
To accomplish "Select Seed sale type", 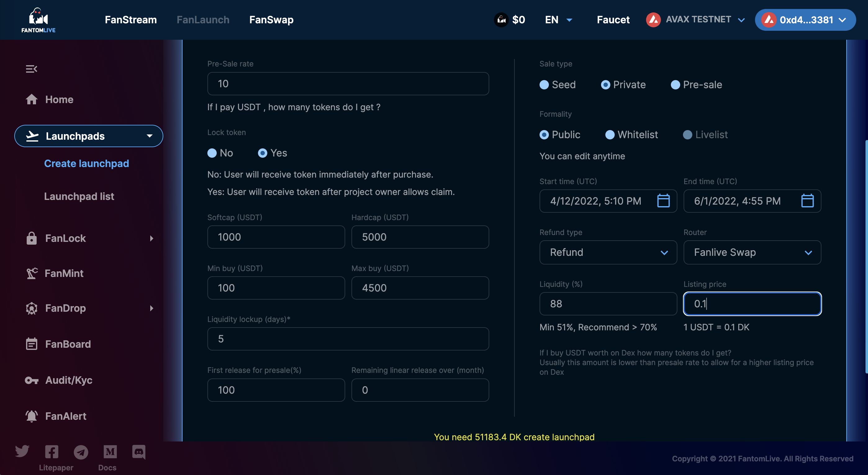I will 544,84.
